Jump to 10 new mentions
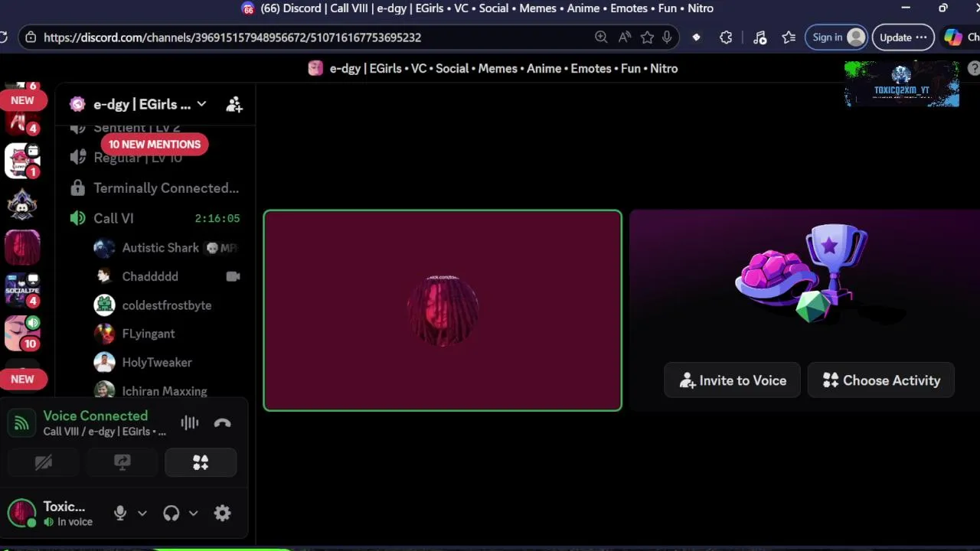The image size is (980, 551). 155,145
